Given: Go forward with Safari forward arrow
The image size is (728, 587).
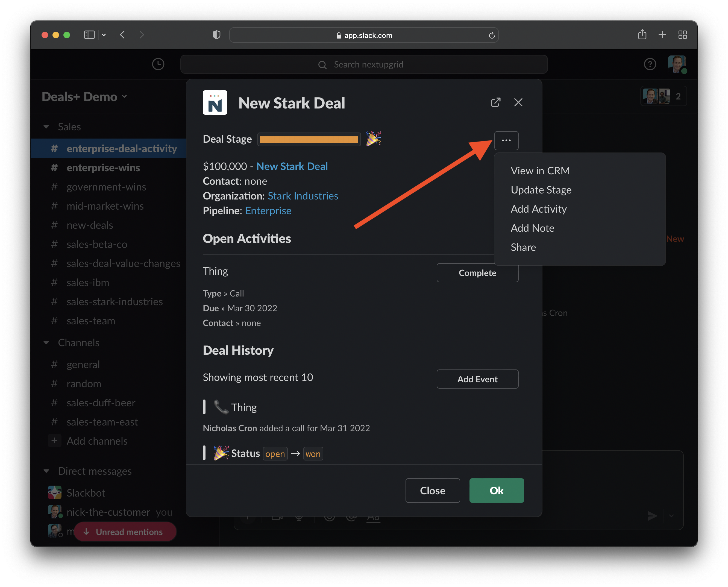Looking at the screenshot, I should pos(142,35).
